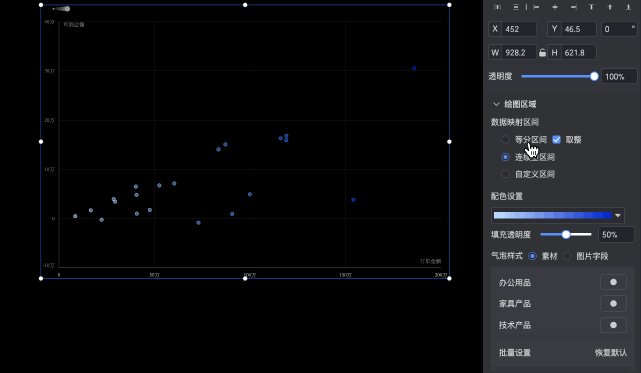Align selection to horizontal center
641x373 pixels.
555,7
